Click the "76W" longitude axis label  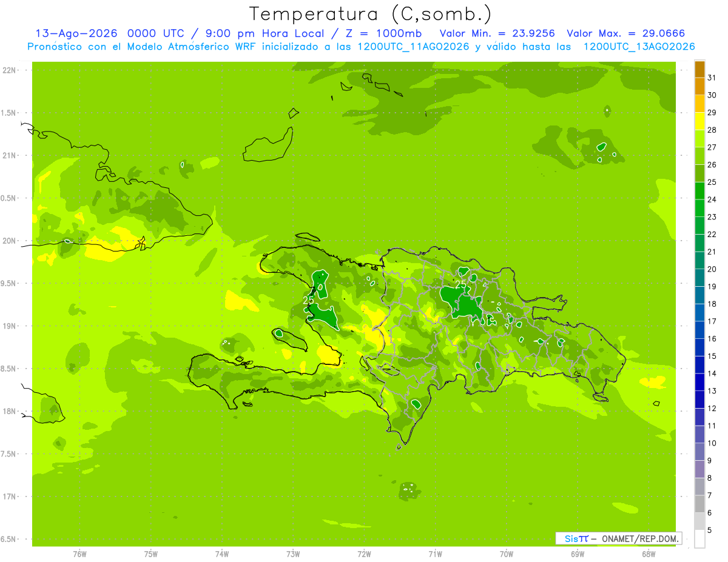click(x=79, y=554)
